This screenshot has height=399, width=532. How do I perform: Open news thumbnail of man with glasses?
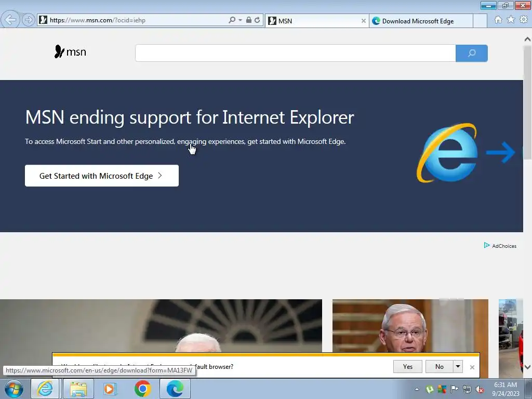(x=410, y=326)
